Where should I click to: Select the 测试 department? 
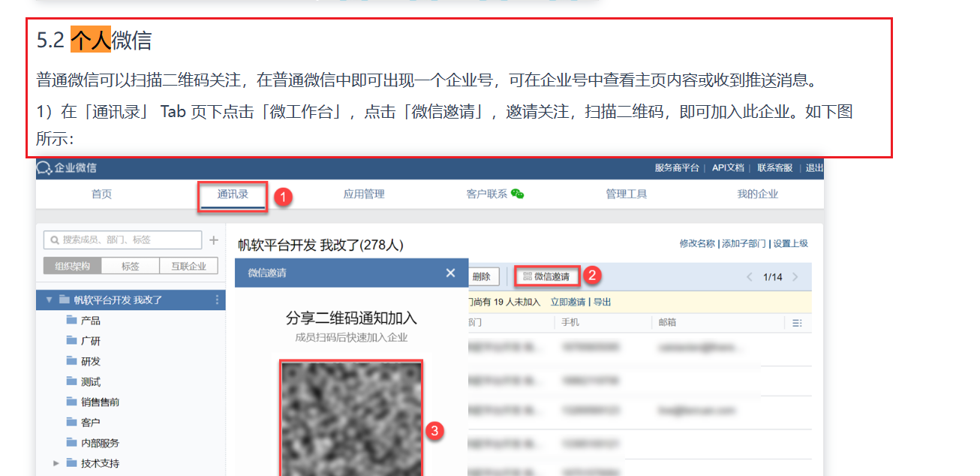tap(91, 381)
